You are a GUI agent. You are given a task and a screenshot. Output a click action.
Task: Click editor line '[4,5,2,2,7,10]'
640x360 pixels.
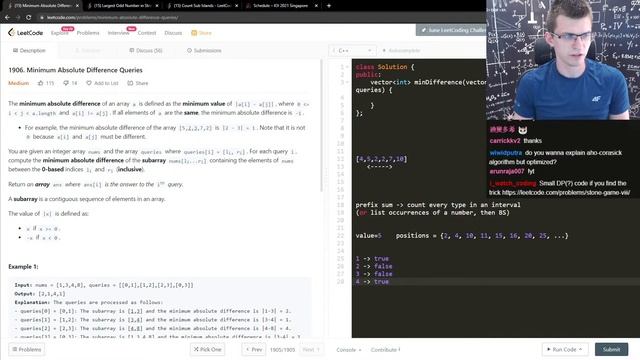pos(381,159)
